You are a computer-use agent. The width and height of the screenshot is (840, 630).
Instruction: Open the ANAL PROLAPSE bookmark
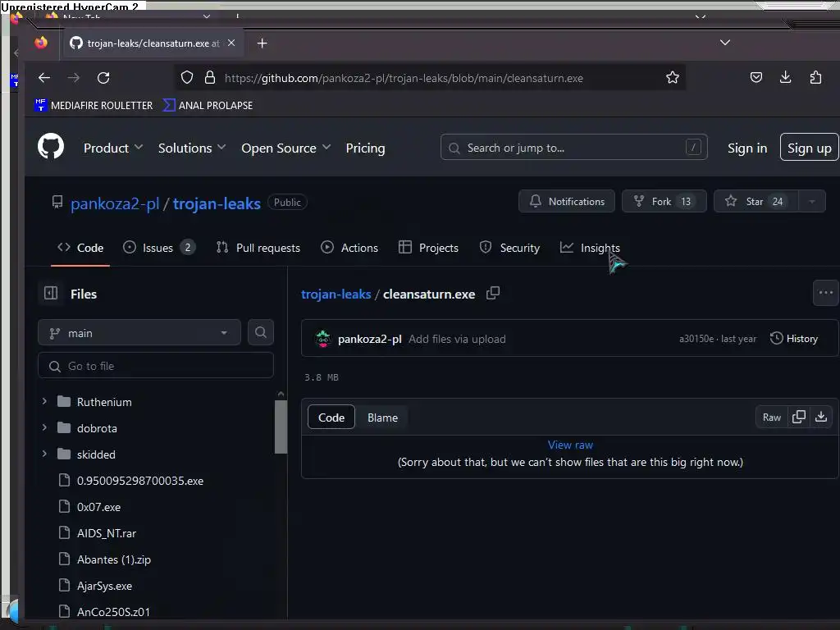click(x=208, y=105)
